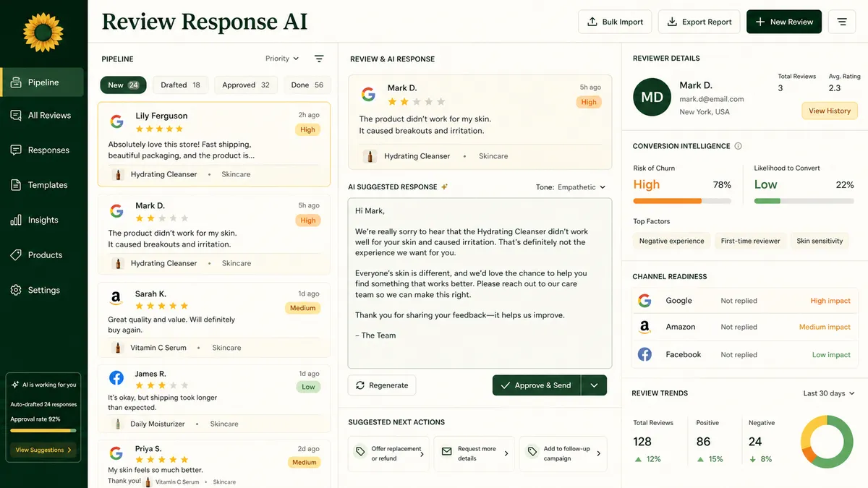Click View Suggestions in AI panel
The width and height of the screenshot is (868, 488).
tap(43, 450)
